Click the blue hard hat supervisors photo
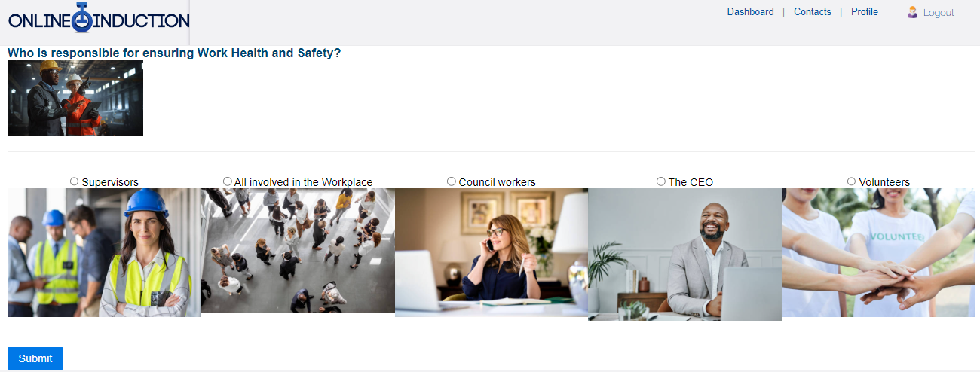Image resolution: width=980 pixels, height=372 pixels. (x=104, y=252)
